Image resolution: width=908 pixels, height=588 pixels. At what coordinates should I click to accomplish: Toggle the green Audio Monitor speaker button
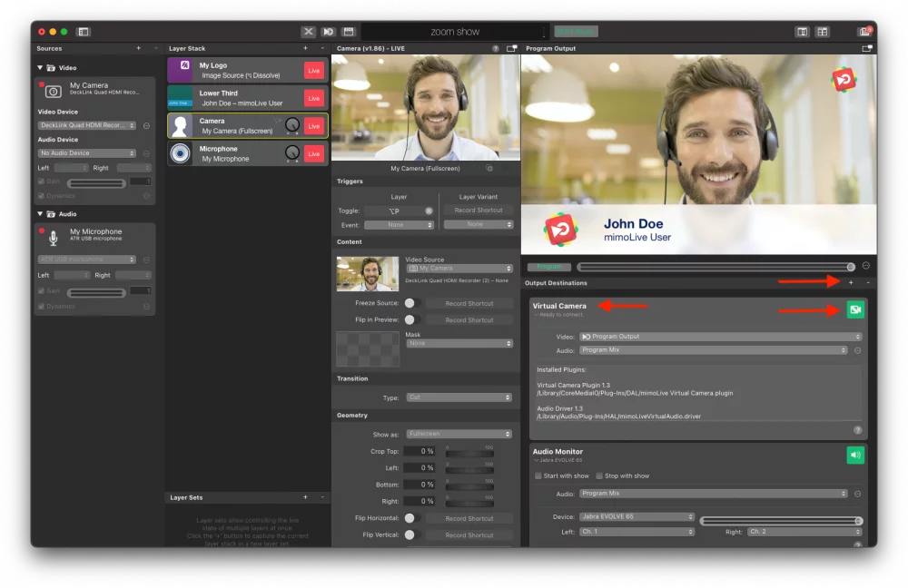[x=855, y=456]
